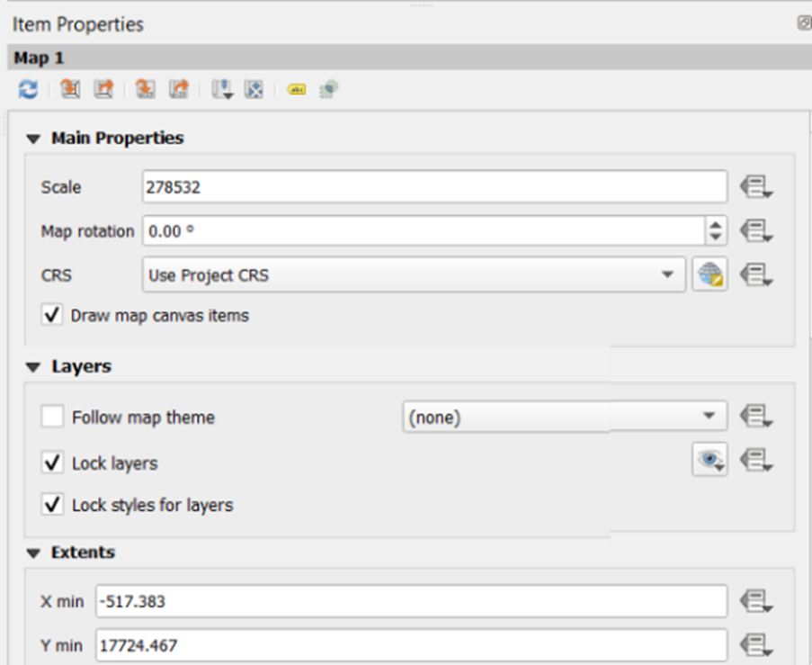812x665 pixels.
Task: Set main canvas to match current map scale
Action: coord(180,89)
